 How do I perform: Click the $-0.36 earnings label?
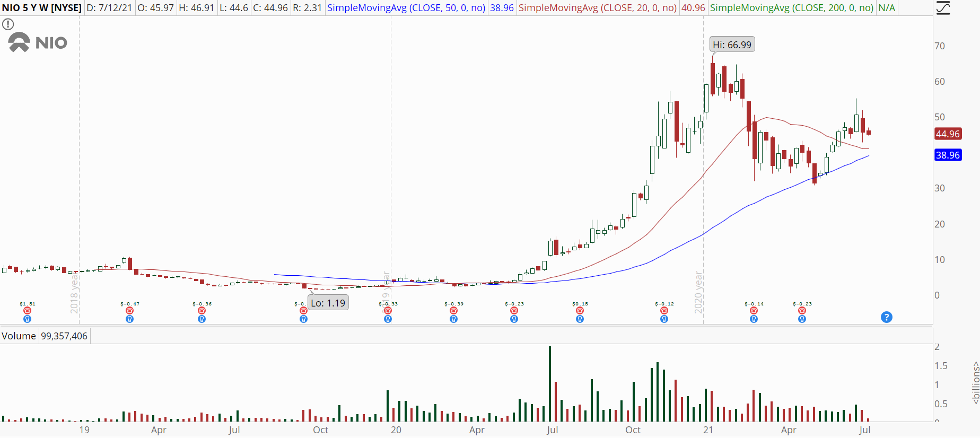tap(202, 304)
